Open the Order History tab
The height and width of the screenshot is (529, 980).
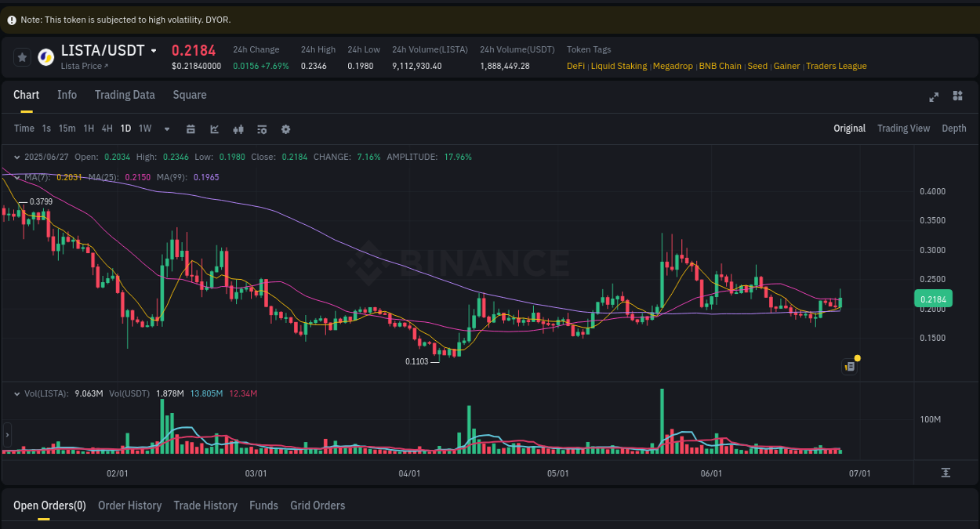click(x=129, y=505)
